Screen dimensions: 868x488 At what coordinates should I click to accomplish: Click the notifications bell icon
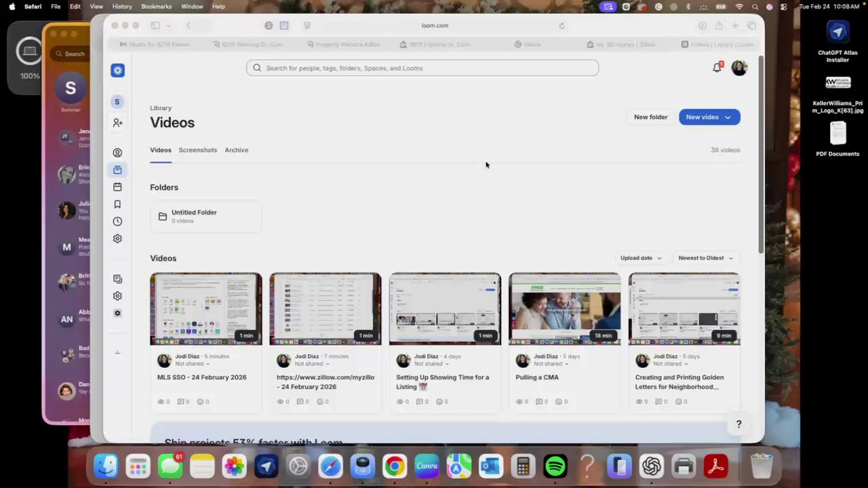point(717,68)
